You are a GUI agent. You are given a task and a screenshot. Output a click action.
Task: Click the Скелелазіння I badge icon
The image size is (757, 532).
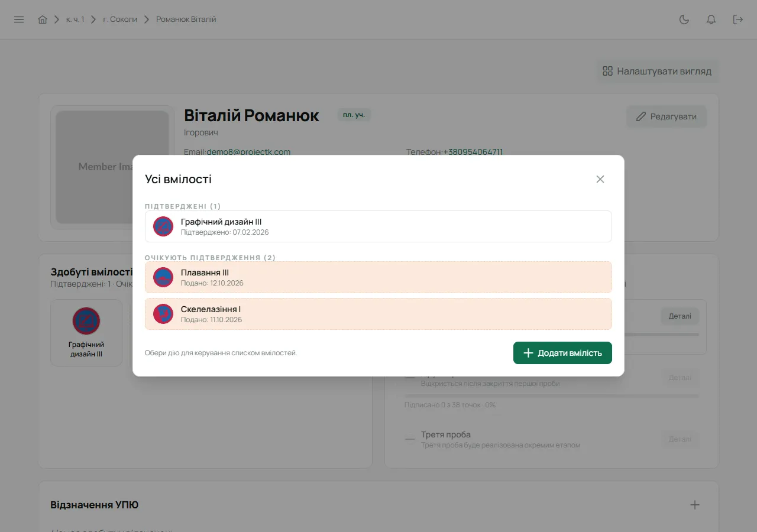tap(163, 314)
